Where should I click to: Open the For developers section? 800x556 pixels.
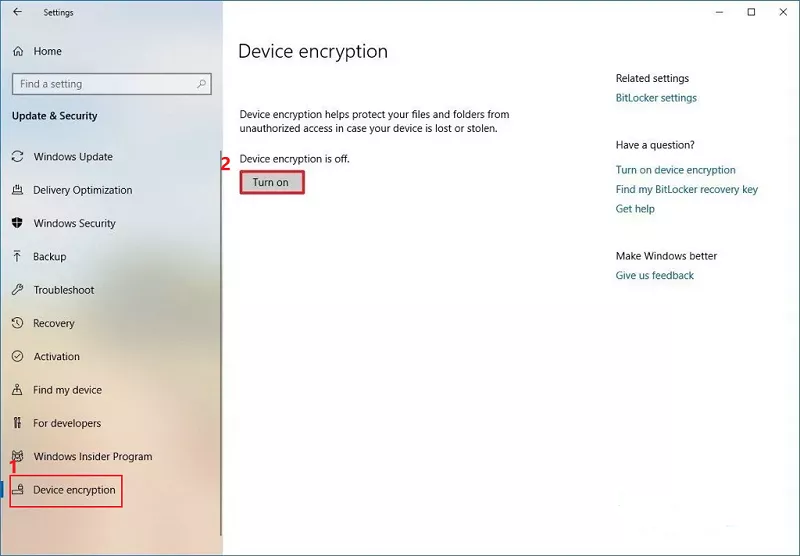66,423
